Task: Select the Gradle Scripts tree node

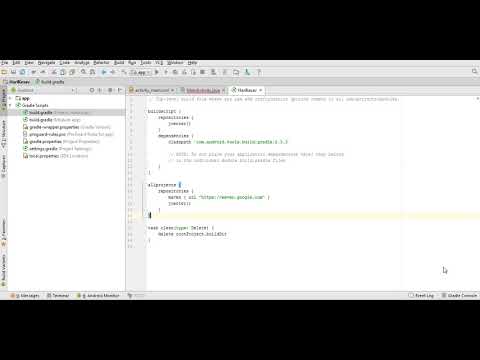Action: point(32,105)
